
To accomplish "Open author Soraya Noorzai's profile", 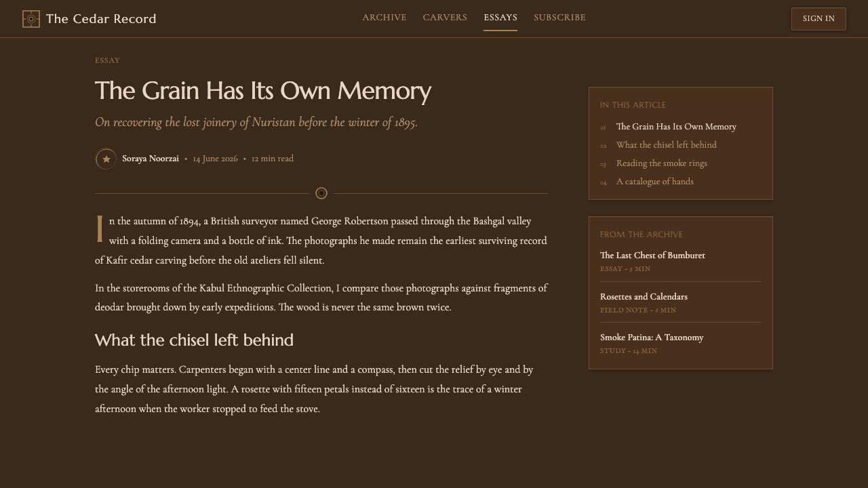I will (x=151, y=159).
